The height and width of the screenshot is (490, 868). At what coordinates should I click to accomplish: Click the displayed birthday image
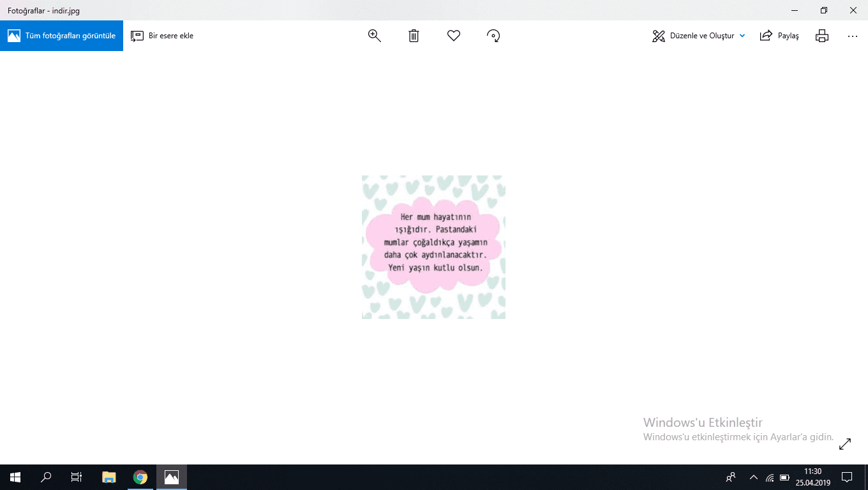point(433,247)
